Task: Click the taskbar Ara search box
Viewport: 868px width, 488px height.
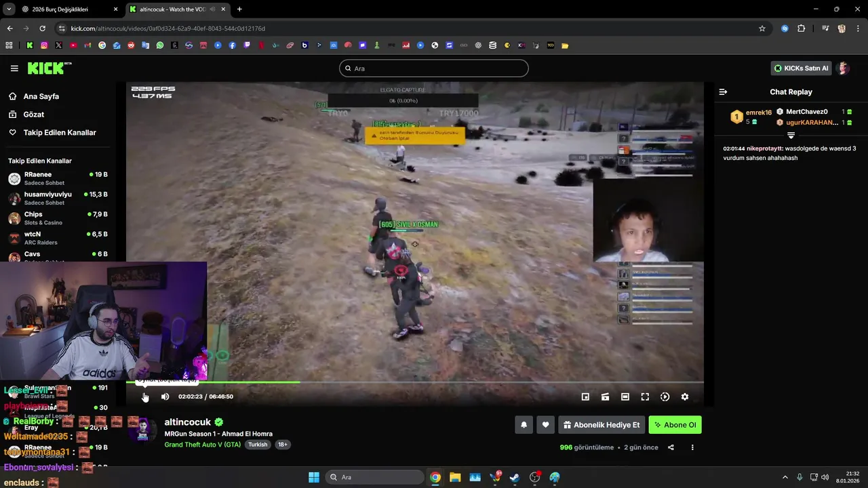Action: pos(374,477)
